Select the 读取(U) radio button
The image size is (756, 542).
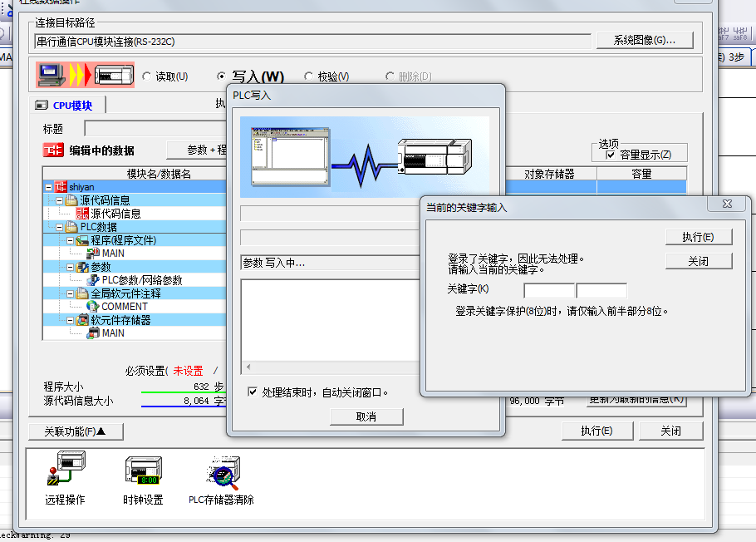point(147,76)
